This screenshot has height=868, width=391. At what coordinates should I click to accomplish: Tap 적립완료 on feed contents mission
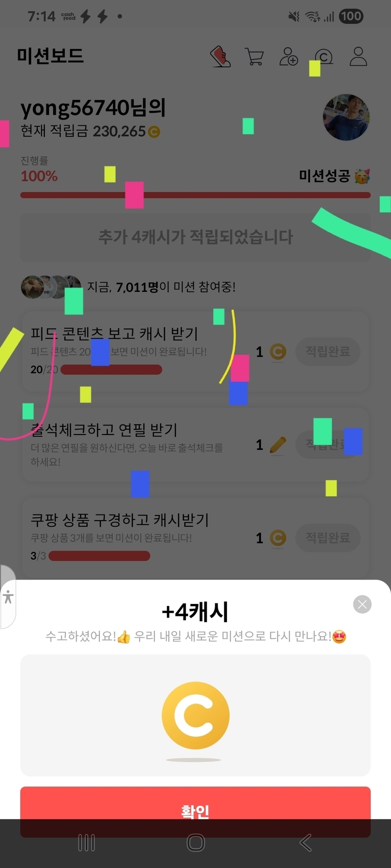coord(328,351)
